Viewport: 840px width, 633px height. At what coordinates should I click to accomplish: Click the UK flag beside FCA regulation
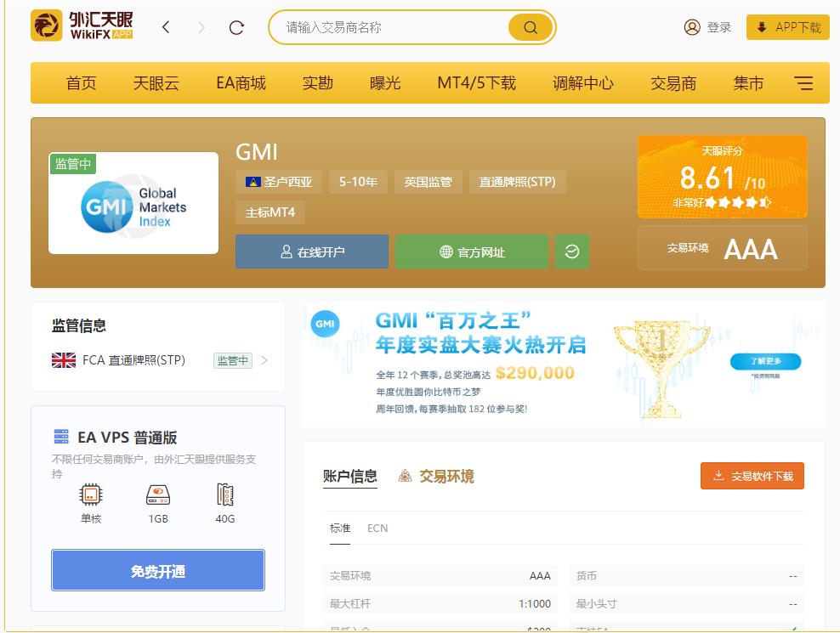click(64, 359)
